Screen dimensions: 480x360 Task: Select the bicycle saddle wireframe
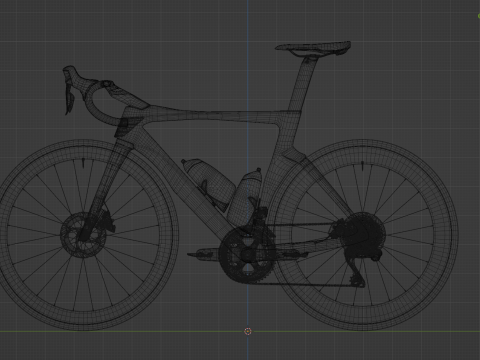[313, 48]
